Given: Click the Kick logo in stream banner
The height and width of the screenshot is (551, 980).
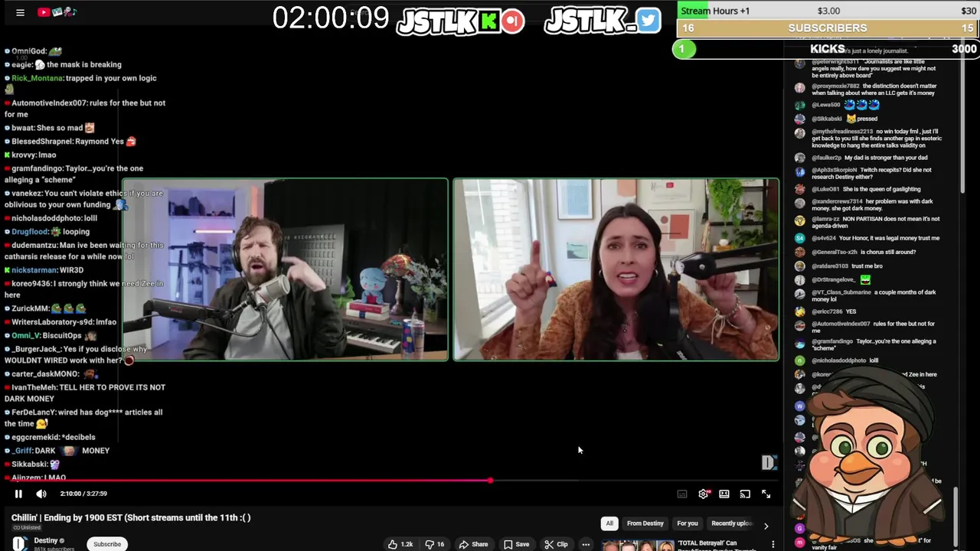Looking at the screenshot, I should (489, 21).
